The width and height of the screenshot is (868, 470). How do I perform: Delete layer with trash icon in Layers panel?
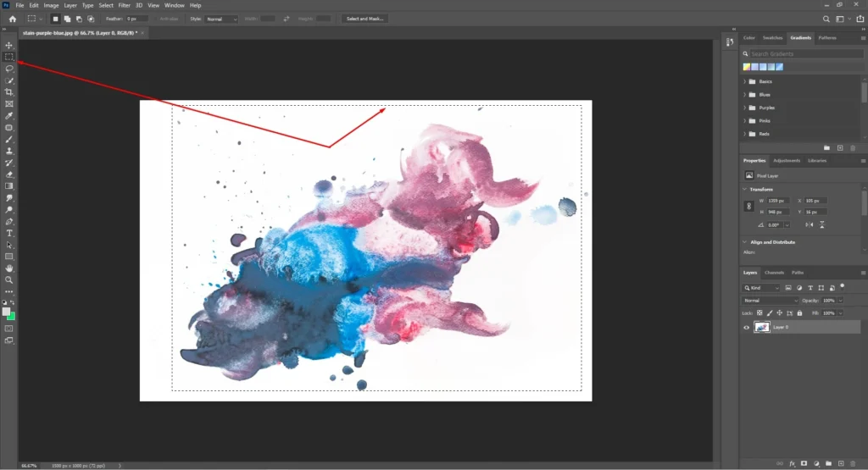tap(853, 463)
